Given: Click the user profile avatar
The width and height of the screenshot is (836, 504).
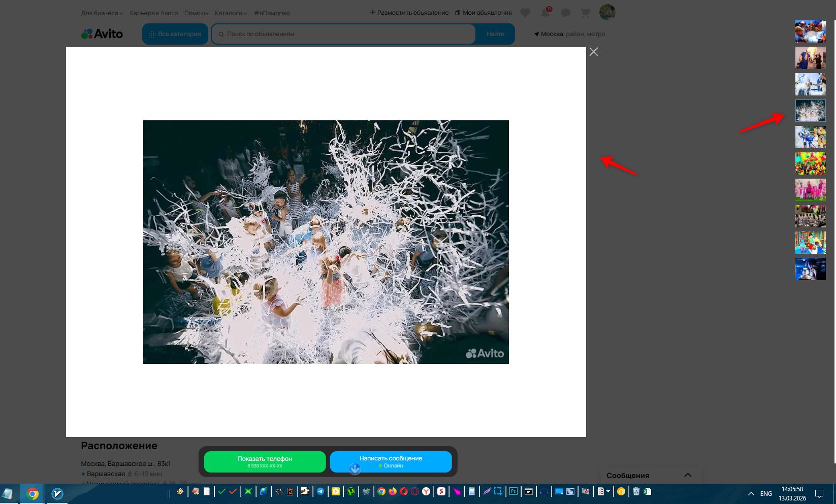Looking at the screenshot, I should pos(607,12).
